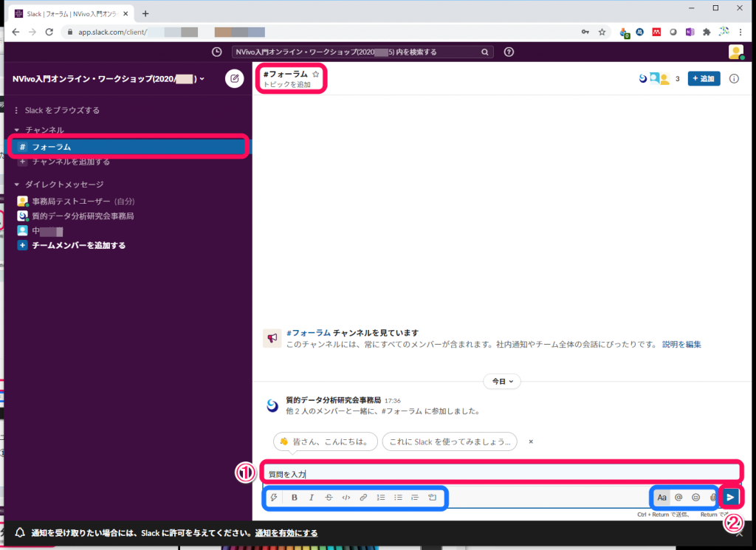Screen dimensions: 756x550
Task: Apply inline code formatting
Action: [x=346, y=498]
